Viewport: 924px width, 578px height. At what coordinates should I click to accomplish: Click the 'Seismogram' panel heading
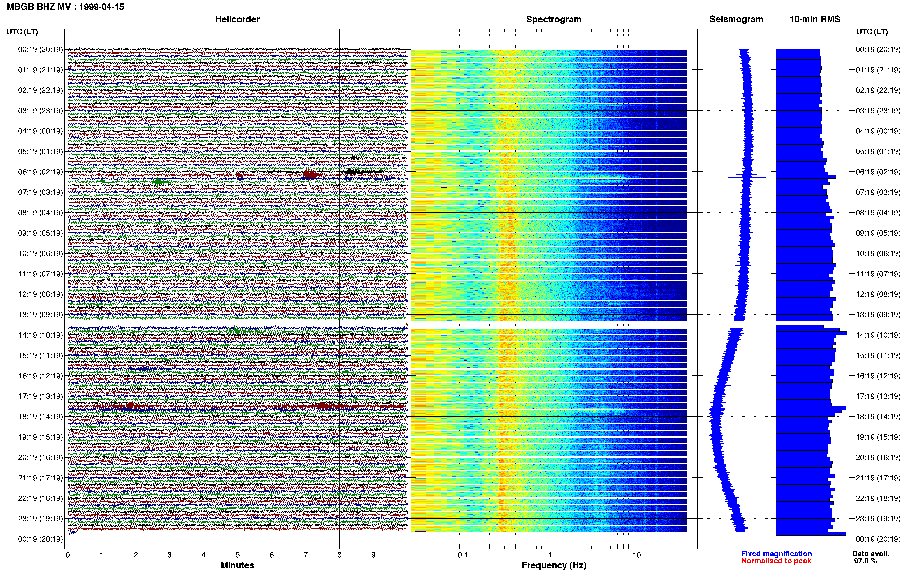tap(736, 19)
